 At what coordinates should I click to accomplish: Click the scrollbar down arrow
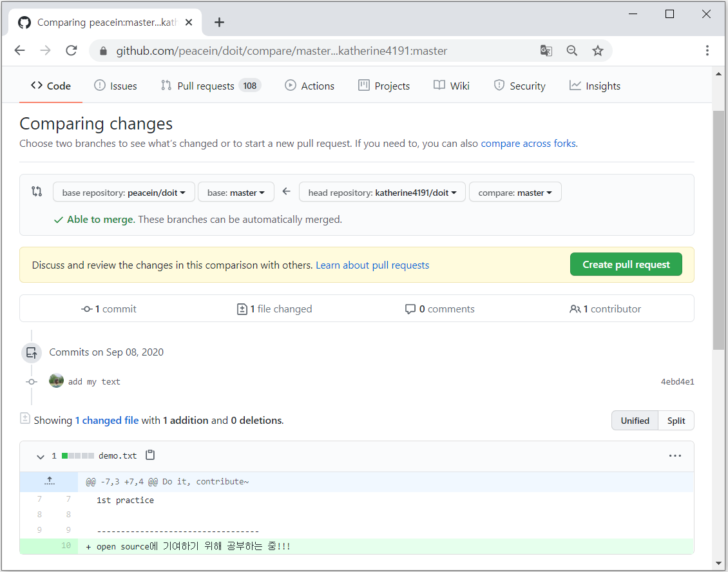tap(719, 563)
